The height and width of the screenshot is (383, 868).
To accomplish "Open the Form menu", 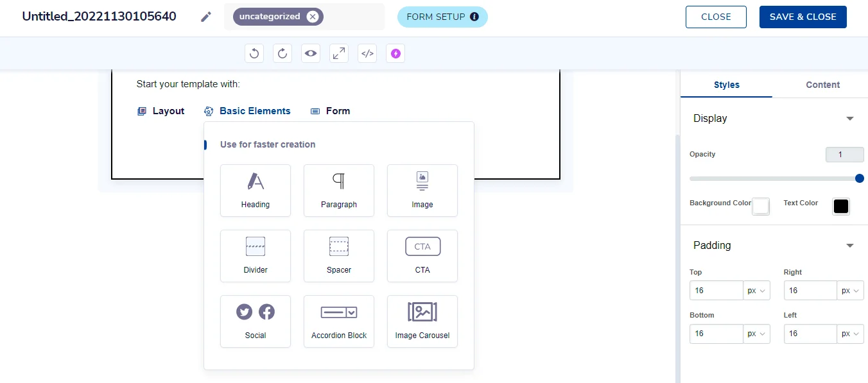I will [330, 110].
